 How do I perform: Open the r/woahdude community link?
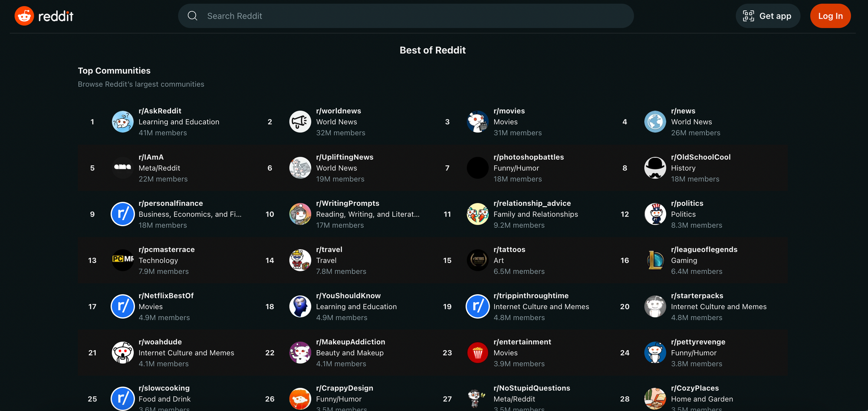click(160, 342)
